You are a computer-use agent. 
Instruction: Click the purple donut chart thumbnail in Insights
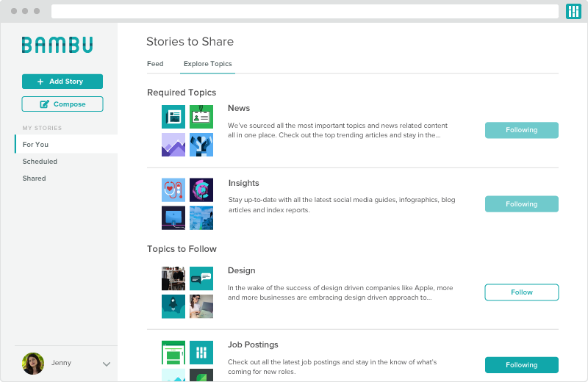click(201, 190)
